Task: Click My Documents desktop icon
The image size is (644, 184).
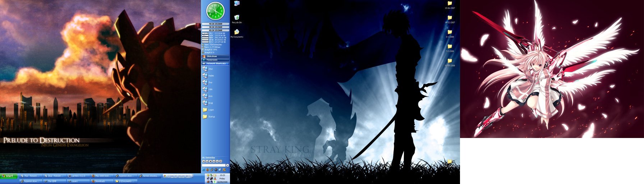Action: (236, 33)
